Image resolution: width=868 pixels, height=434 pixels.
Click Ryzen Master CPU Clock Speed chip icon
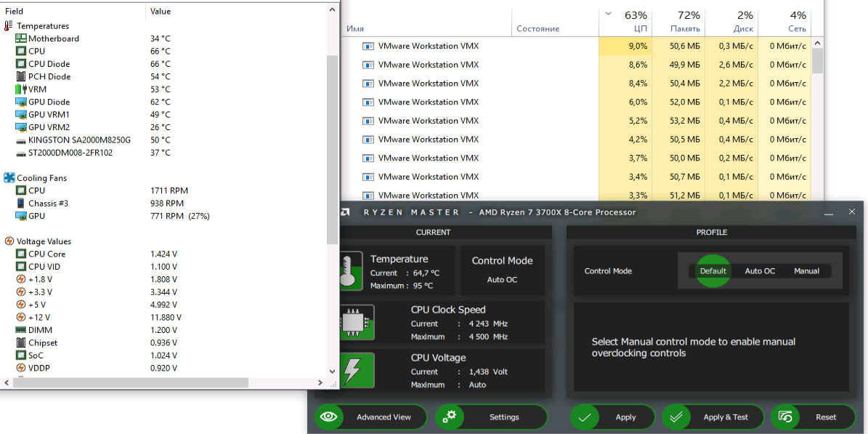coord(356,322)
